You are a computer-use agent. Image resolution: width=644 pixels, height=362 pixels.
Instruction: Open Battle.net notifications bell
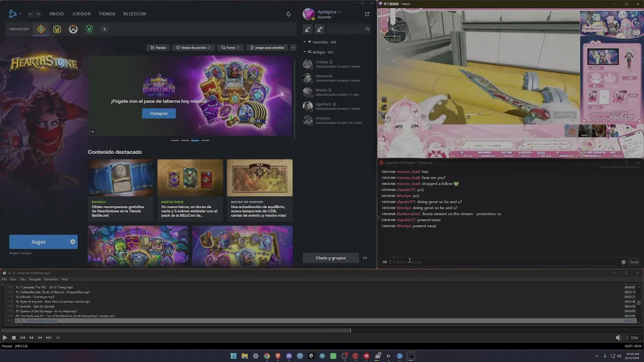pyautogui.click(x=288, y=14)
